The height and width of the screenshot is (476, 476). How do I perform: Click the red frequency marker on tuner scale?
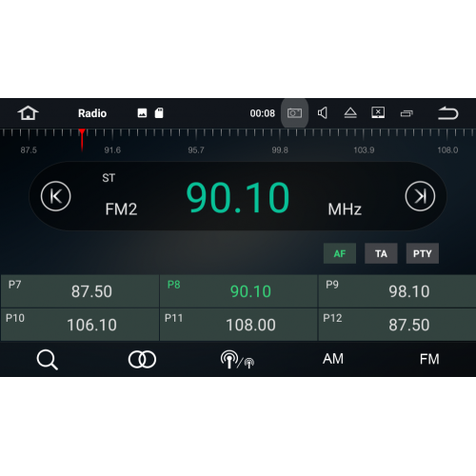click(x=82, y=140)
